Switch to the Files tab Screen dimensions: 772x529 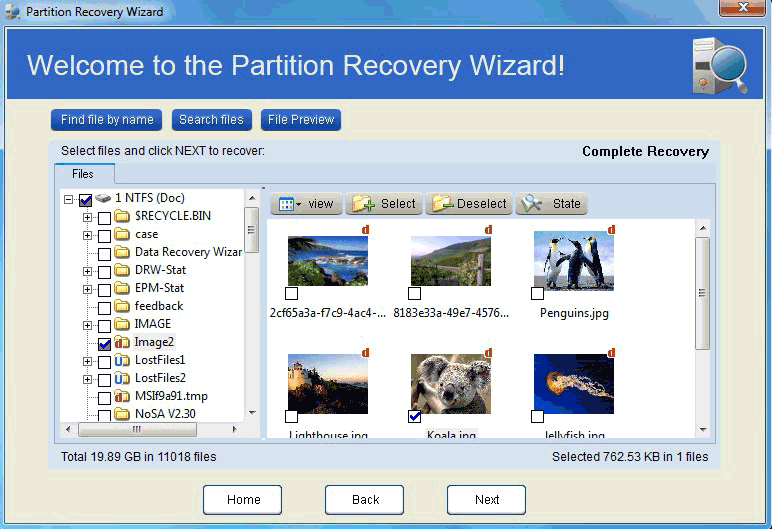[82, 174]
